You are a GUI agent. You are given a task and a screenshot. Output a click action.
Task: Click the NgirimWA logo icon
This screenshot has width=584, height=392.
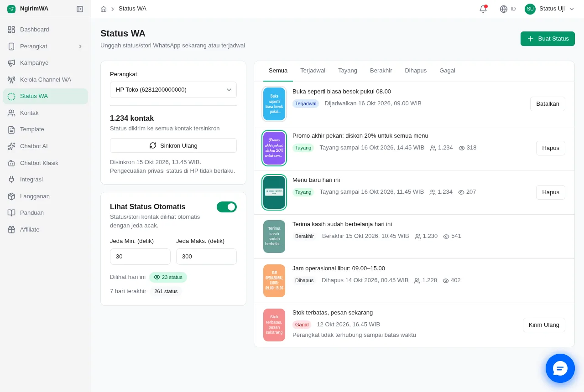[x=11, y=9]
